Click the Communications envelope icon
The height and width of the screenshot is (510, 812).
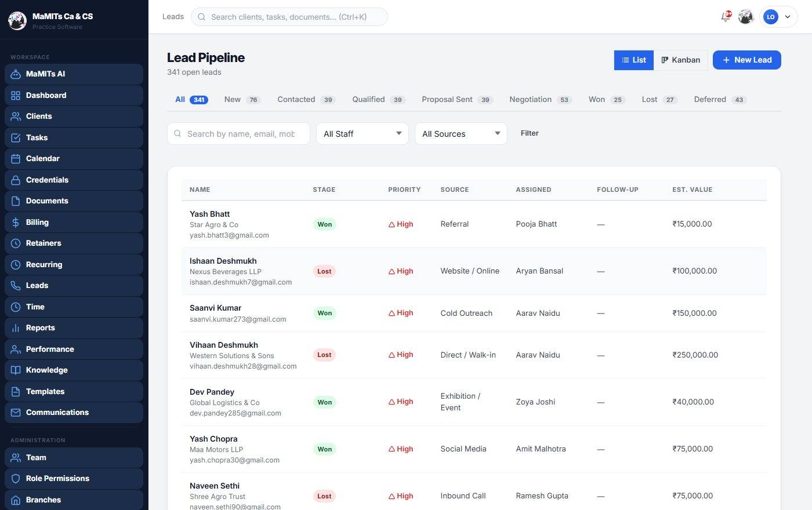click(16, 413)
